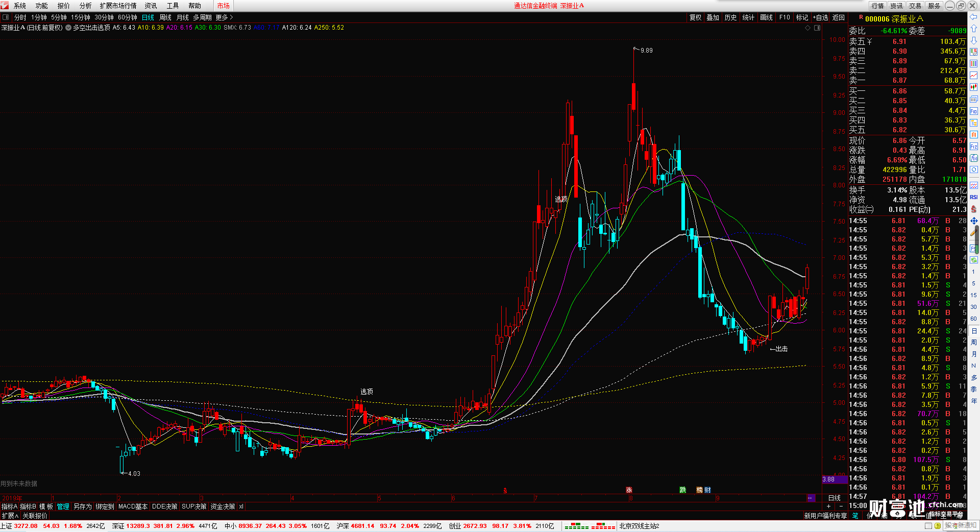This screenshot has width=980, height=532.
Task: Select the daily '日' period in sidebar
Action: (x=974, y=331)
